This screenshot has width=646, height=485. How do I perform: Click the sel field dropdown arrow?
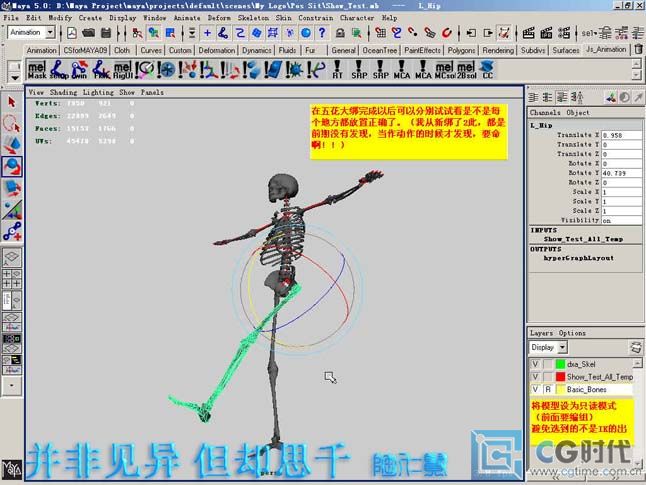[595, 33]
